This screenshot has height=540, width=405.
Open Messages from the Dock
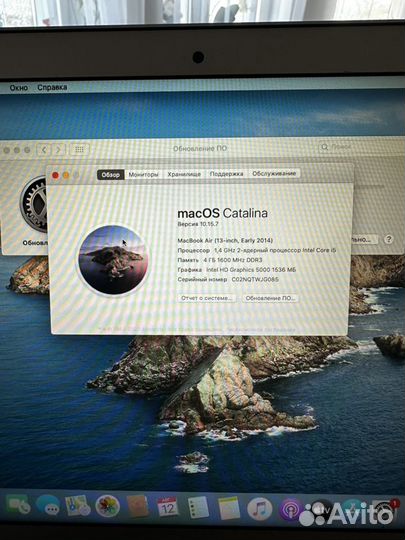click(x=48, y=506)
